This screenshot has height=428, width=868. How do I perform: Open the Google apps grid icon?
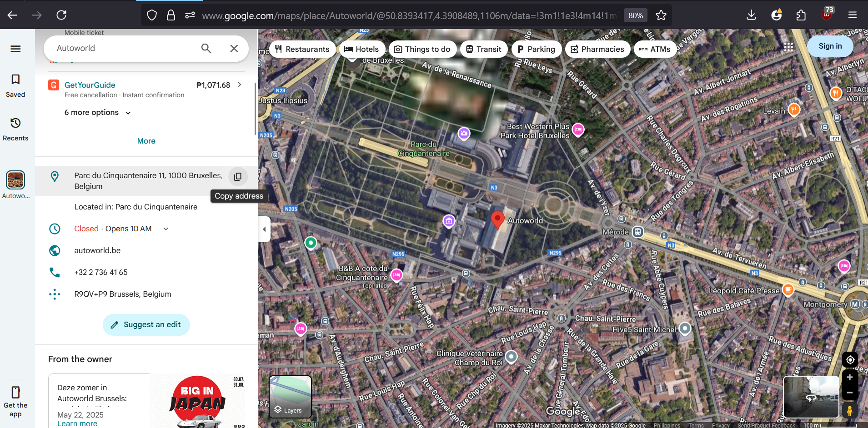[788, 46]
